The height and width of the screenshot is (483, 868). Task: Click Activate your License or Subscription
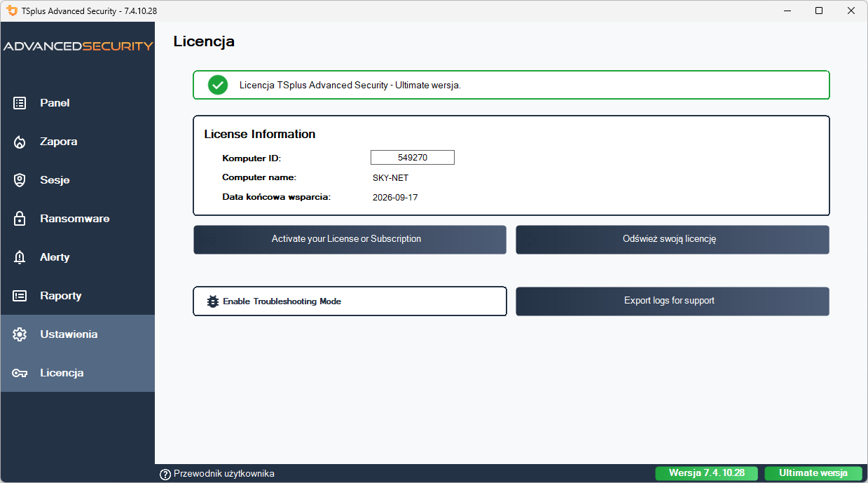350,240
